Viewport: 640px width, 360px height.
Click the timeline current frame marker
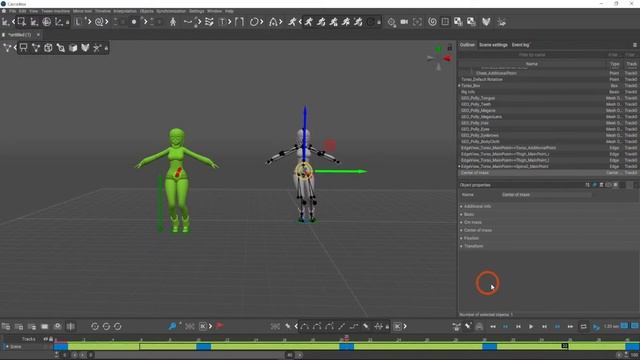(346, 338)
